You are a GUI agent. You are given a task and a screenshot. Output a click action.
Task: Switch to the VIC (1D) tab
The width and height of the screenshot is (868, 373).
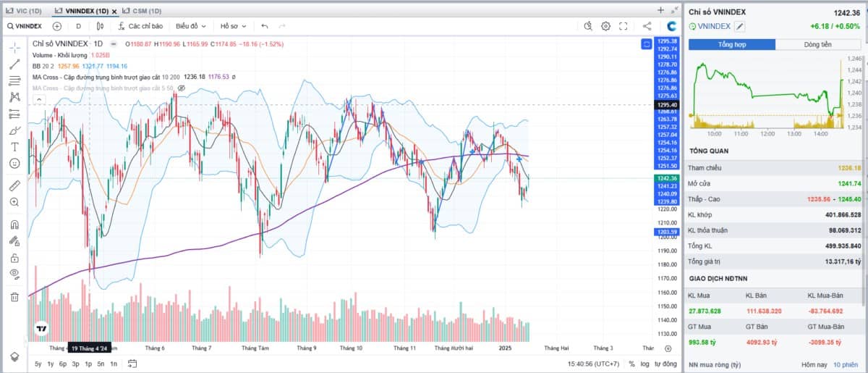(25, 11)
